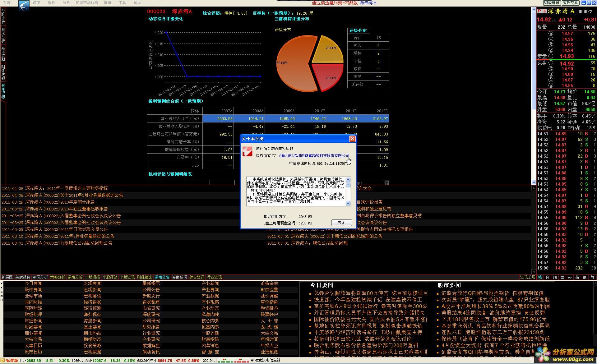597x364 pixels.
Task: Open headline about 京沪高铁6月9日全线试运行
Action: coord(370,306)
